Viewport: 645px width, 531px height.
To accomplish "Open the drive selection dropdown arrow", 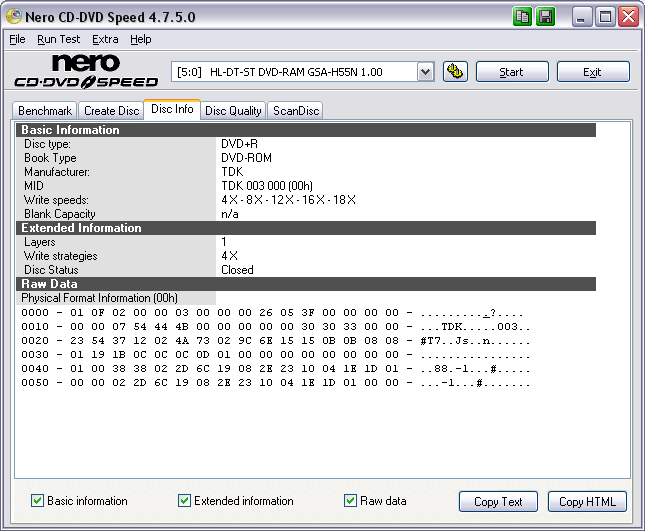I will [425, 72].
